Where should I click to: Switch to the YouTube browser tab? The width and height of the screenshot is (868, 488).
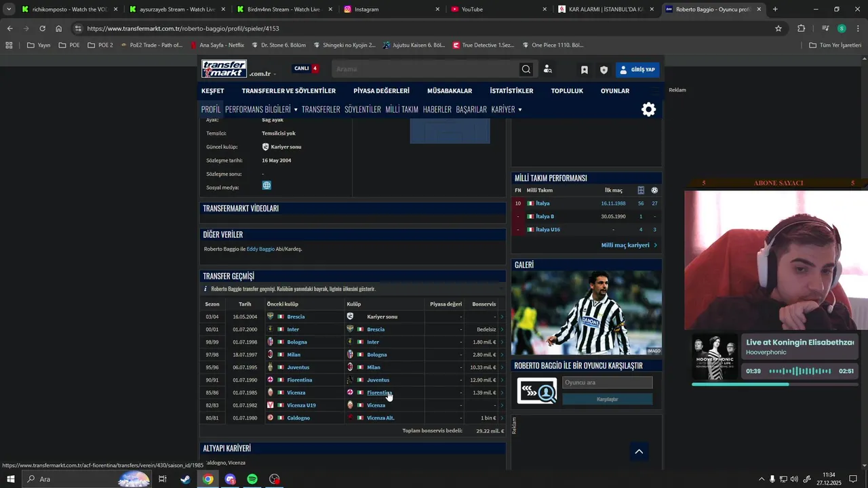coord(498,9)
